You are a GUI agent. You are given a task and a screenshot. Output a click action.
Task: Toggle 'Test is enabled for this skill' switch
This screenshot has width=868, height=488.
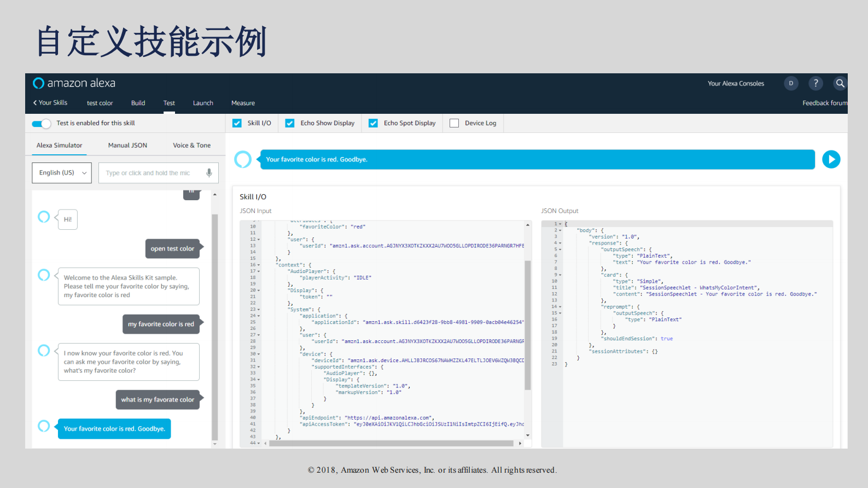[42, 124]
